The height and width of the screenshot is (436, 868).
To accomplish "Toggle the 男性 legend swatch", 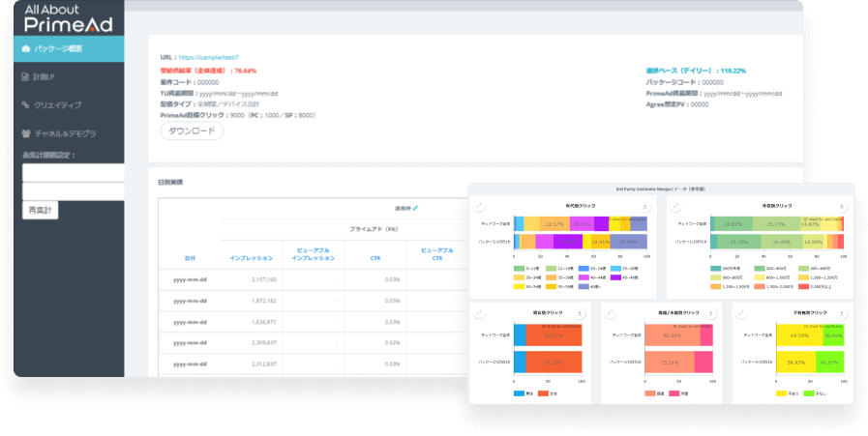I will coord(519,394).
